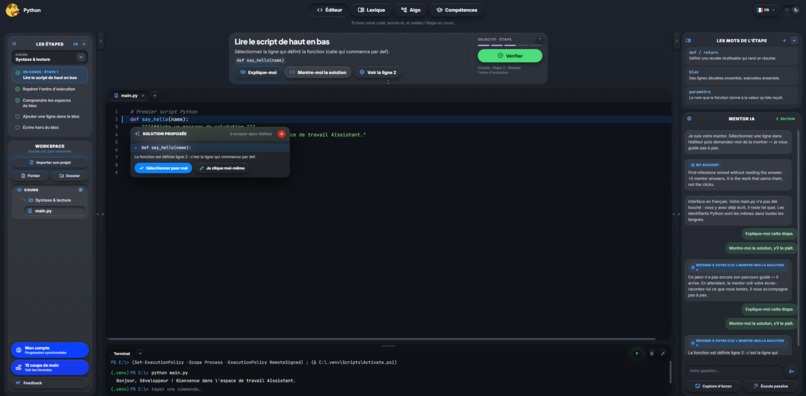Click the Premier script Python comment line

click(x=163, y=112)
